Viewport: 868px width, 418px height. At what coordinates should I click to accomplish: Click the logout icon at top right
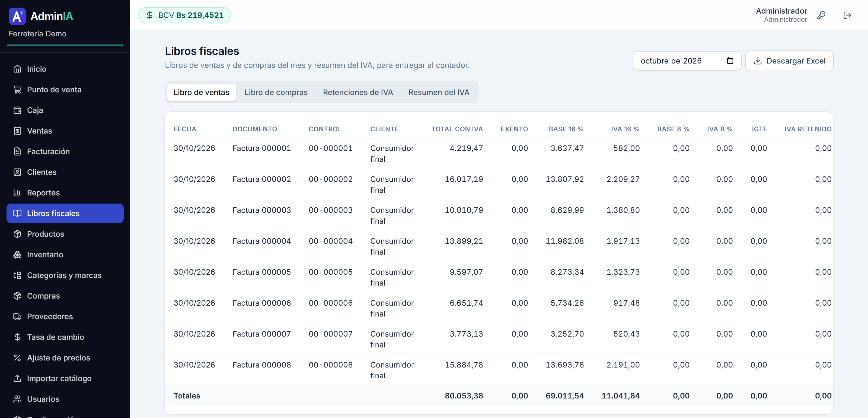point(847,15)
